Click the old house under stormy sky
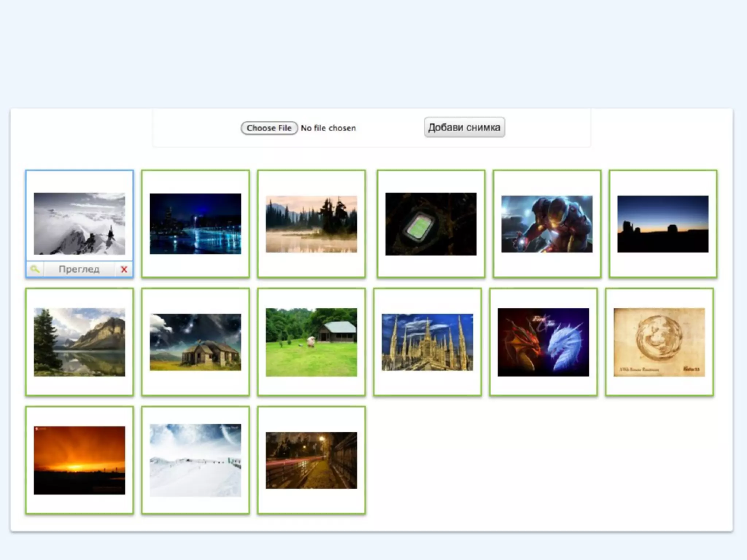The image size is (747, 560). coord(195,342)
